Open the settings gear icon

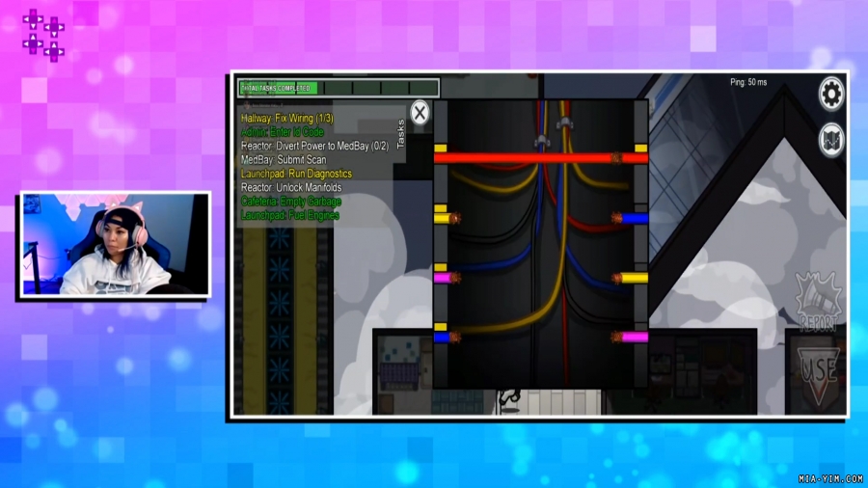831,94
